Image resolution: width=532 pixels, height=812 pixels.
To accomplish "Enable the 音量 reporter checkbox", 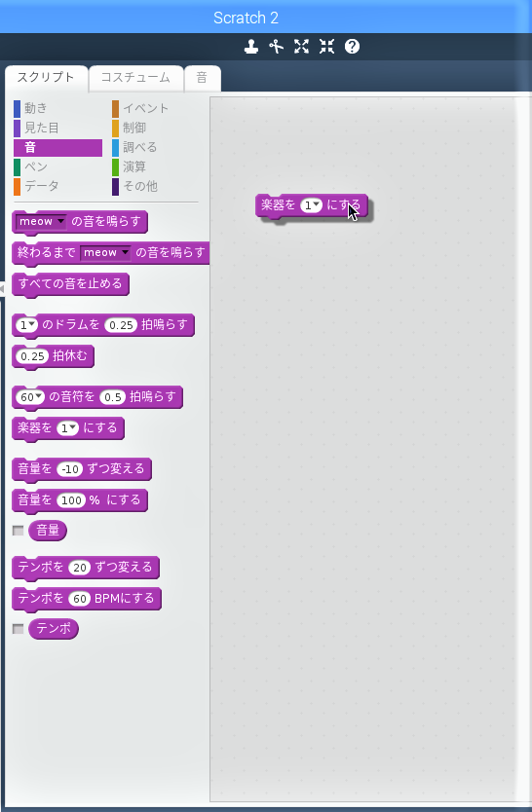I will click(19, 531).
